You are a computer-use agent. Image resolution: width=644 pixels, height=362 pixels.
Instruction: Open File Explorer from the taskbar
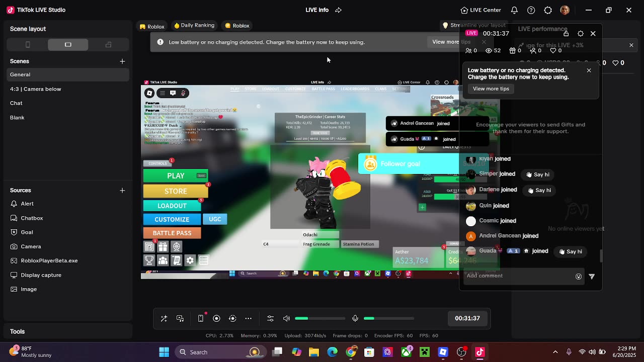[314, 352]
